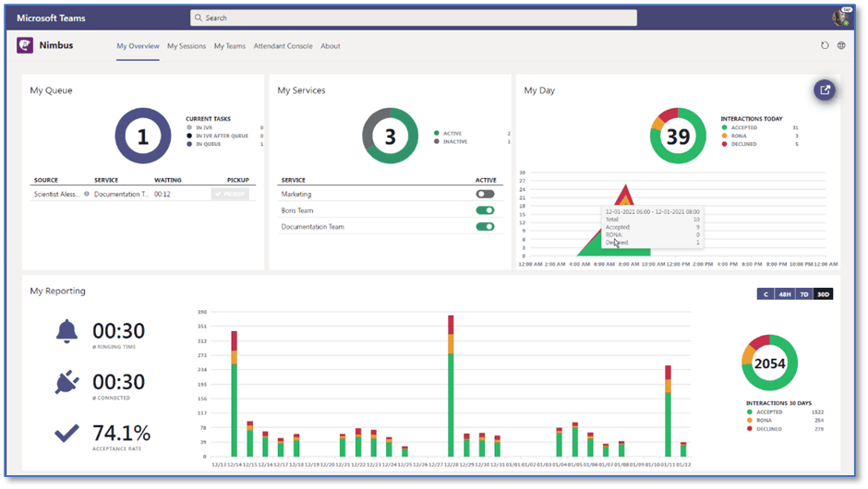The width and height of the screenshot is (868, 489).
Task: Click the My Queue donut showing 1
Action: pyautogui.click(x=143, y=136)
